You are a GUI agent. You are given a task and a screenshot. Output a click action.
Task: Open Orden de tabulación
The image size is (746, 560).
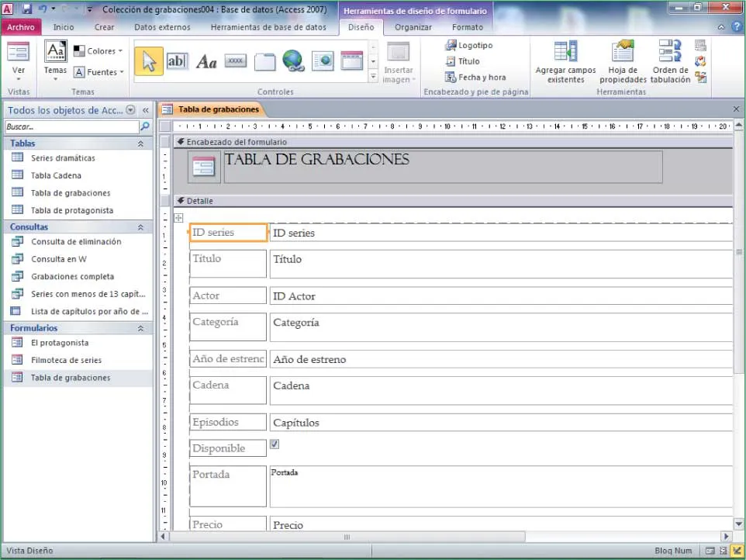[x=669, y=62]
